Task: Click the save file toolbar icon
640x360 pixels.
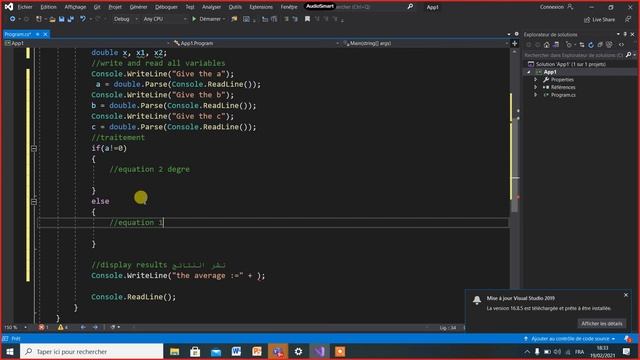Action: pyautogui.click(x=62, y=19)
